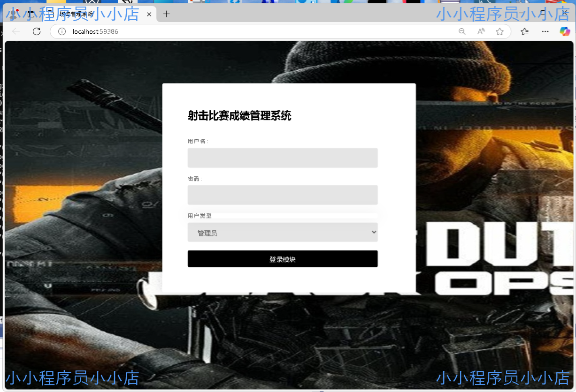The image size is (576, 392).
Task: Click the browser back arrow
Action: pyautogui.click(x=16, y=31)
